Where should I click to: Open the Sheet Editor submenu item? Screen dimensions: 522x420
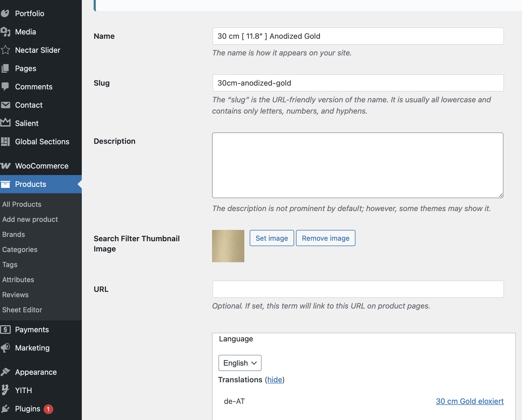(x=22, y=310)
